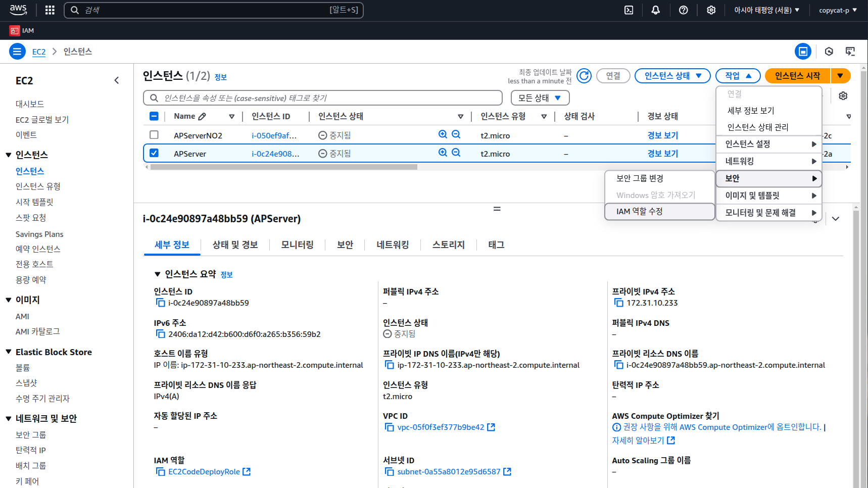
Task: Open the help question mark icon
Action: pos(683,10)
